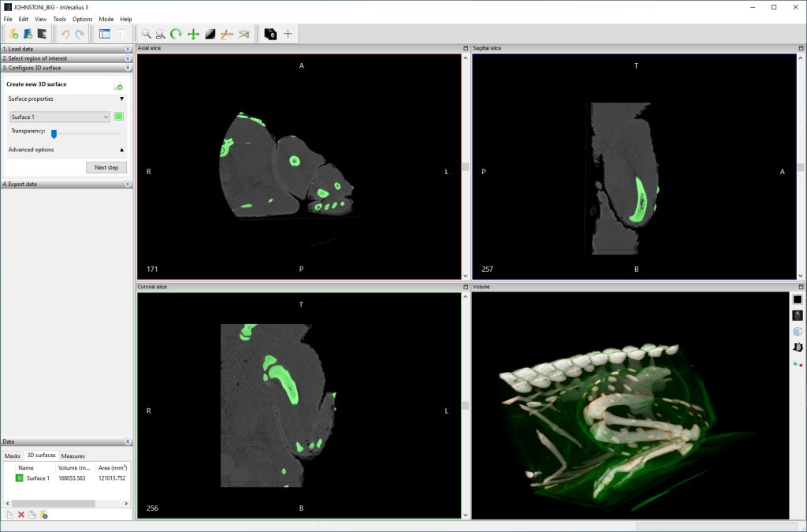
Task: Click the Data panel horizontal scrollbar
Action: tap(55, 503)
